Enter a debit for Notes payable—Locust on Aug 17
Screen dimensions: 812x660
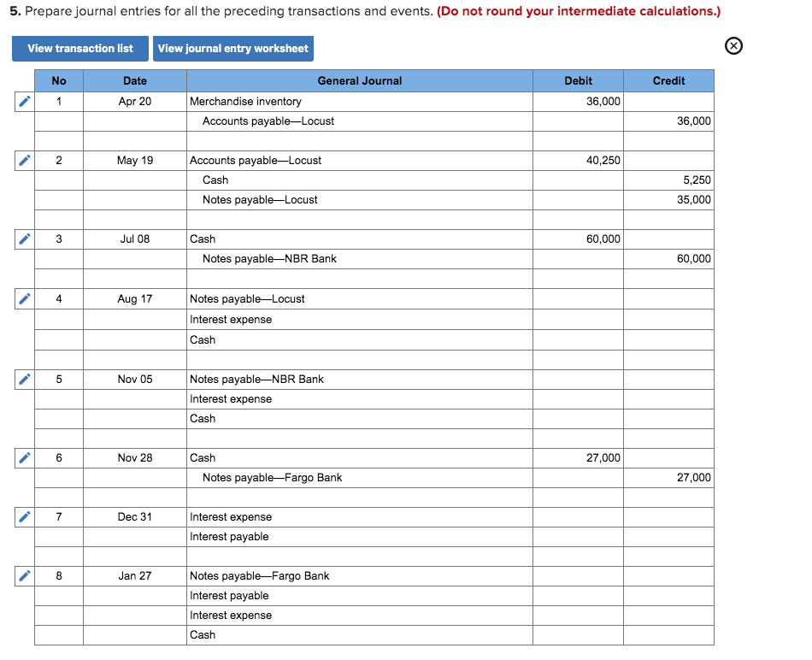click(577, 298)
